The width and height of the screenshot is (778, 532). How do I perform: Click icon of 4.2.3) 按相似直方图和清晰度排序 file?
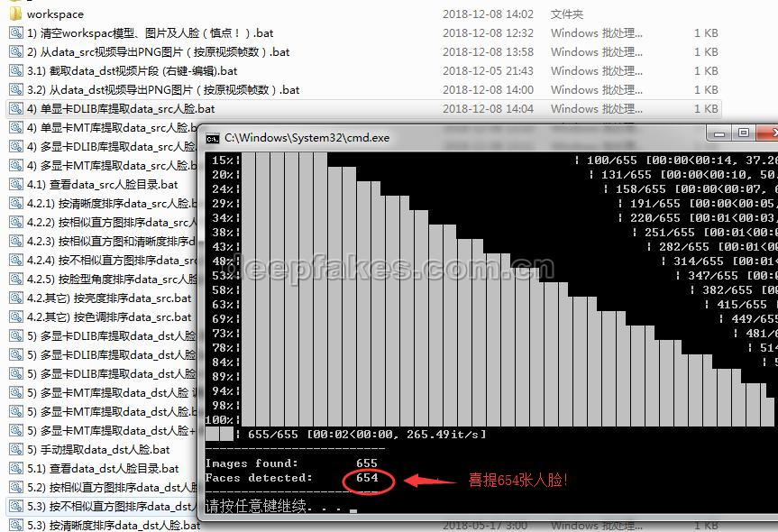(x=16, y=241)
